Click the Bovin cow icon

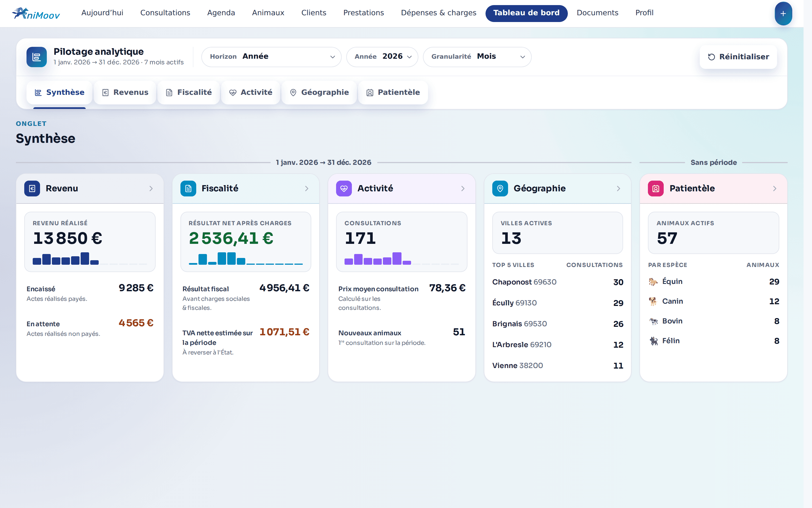653,321
